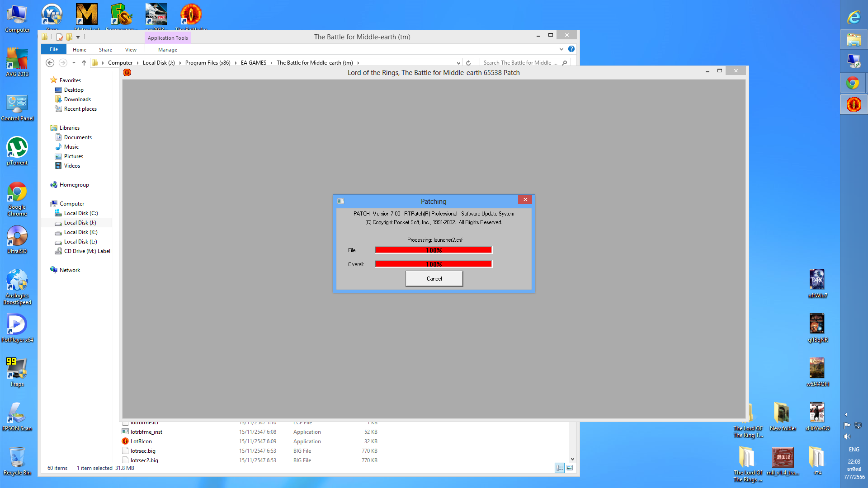Go up one folder level
868x488 pixels.
pos(84,63)
